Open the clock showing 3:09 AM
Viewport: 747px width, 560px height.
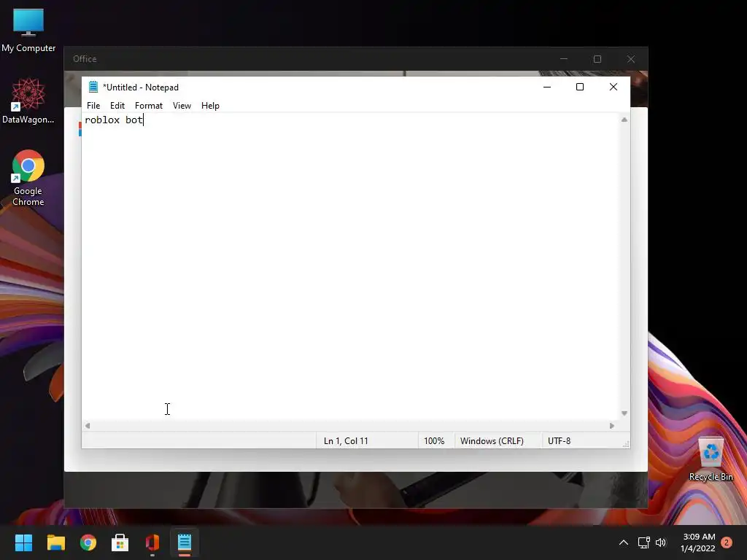click(698, 542)
